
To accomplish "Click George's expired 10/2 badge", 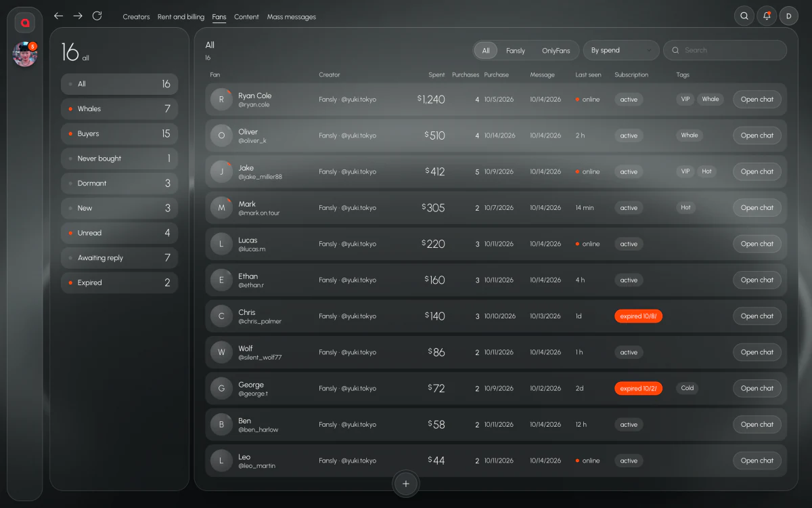I will click(x=638, y=388).
